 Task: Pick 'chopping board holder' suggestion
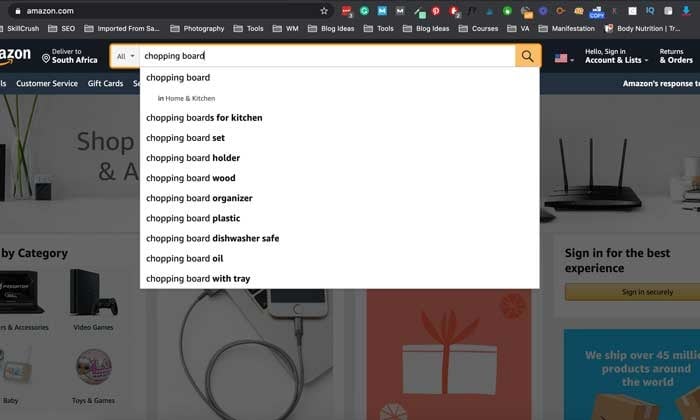point(339,158)
